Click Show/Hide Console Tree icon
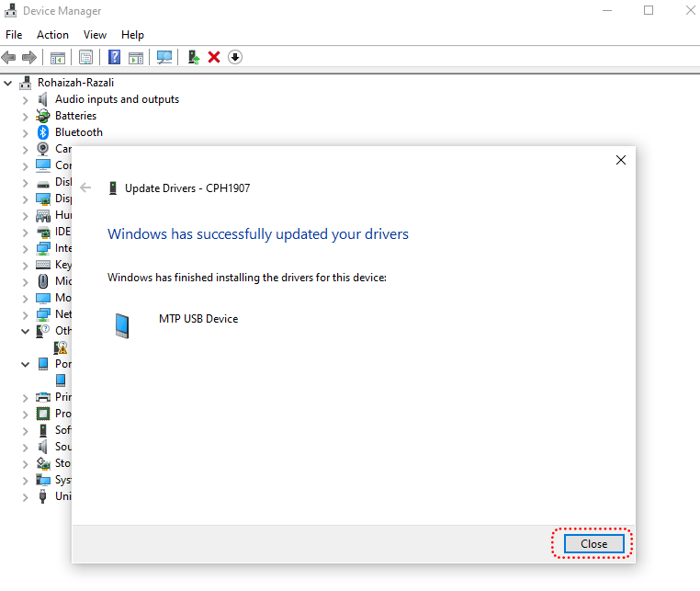This screenshot has width=700, height=591. [x=57, y=57]
